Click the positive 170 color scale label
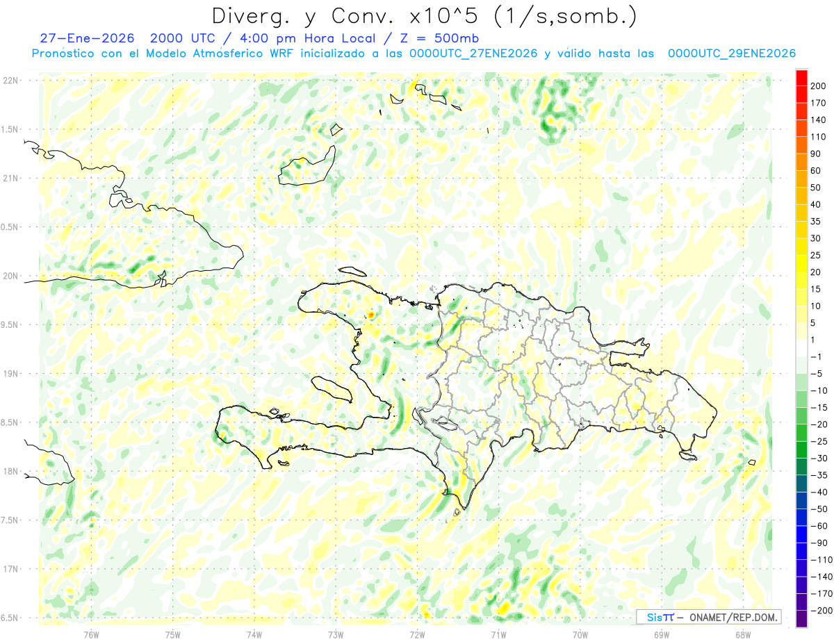 click(819, 103)
